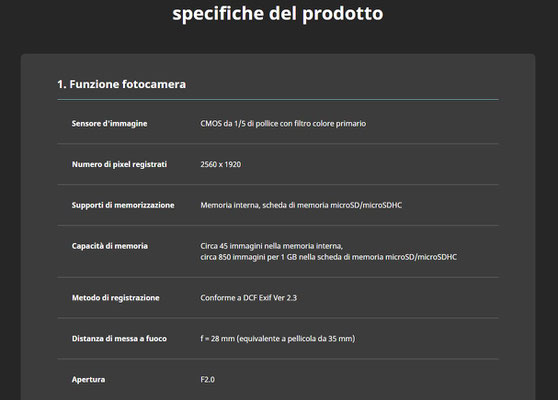Click the 'Sensore d'immagine' label

pos(110,123)
